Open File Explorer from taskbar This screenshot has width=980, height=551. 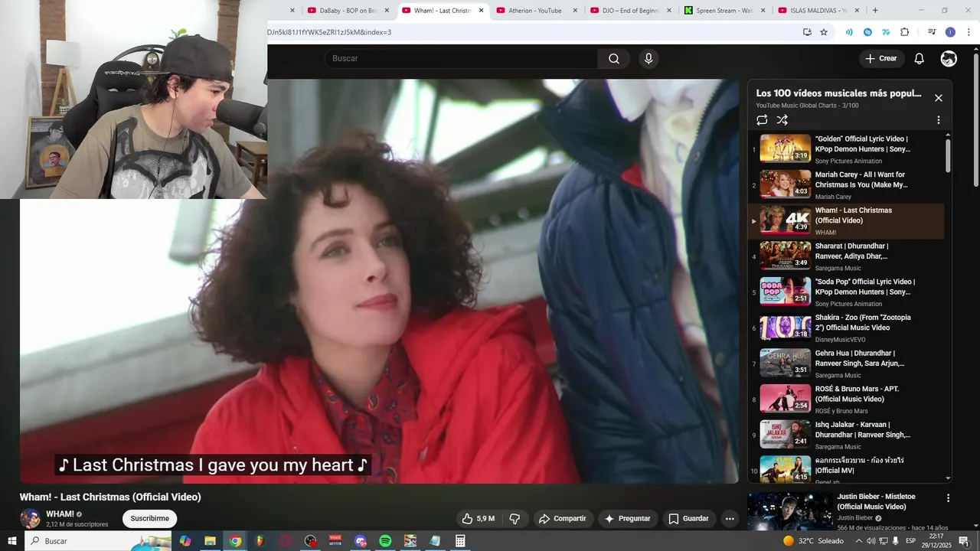pos(210,541)
